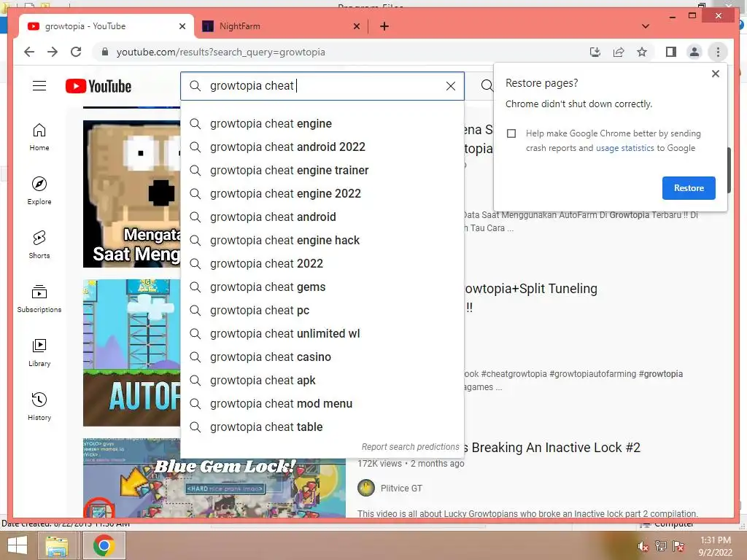
Task: Bookmark this page with the star
Action: (642, 52)
